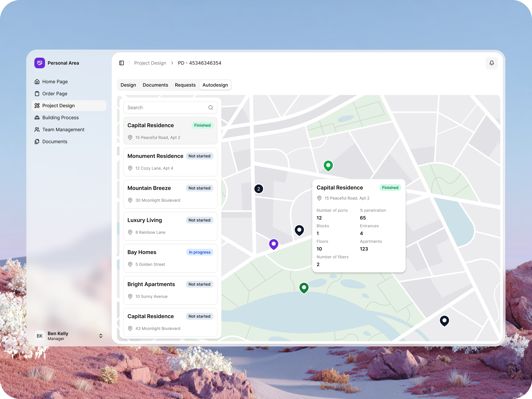Click Project Design breadcrumb link
532x399 pixels.
click(x=150, y=63)
